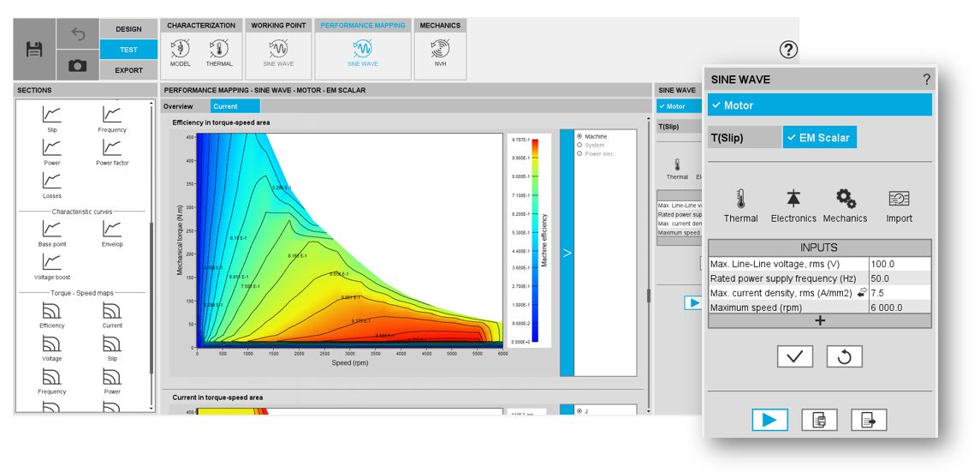
Task: Click the Import settings icon
Action: click(x=899, y=206)
